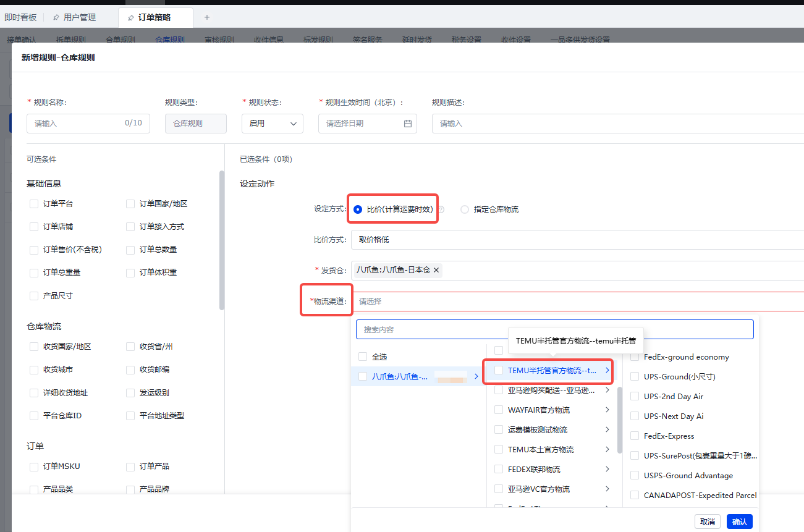The image size is (804, 532).
Task: Open the 规则状态 启用 dropdown
Action: click(273, 124)
